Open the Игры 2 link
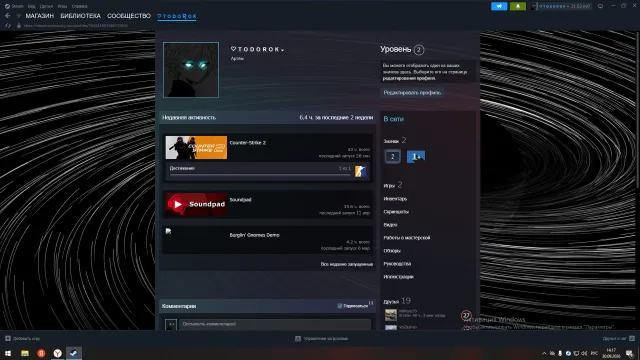Viewport: 640px width, 360px height. point(393,185)
